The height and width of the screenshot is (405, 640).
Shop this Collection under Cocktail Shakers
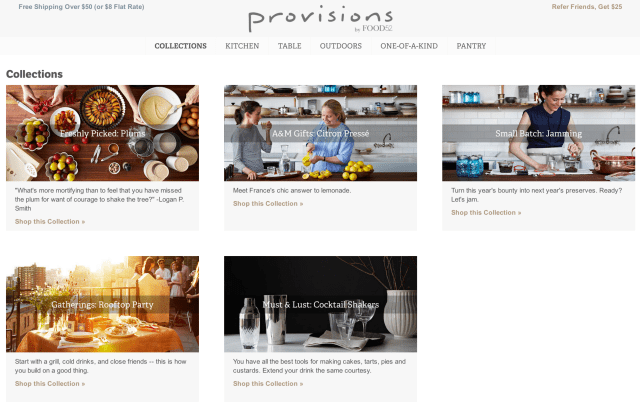[268, 384]
